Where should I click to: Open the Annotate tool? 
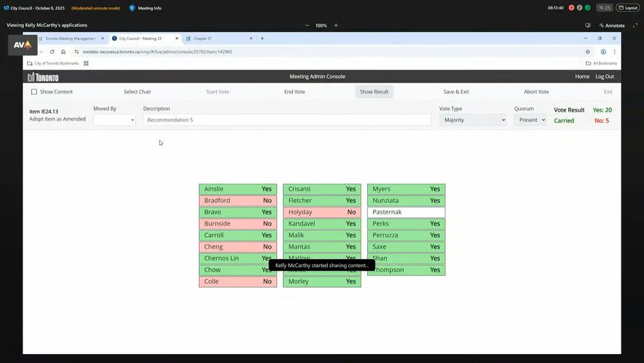point(612,26)
